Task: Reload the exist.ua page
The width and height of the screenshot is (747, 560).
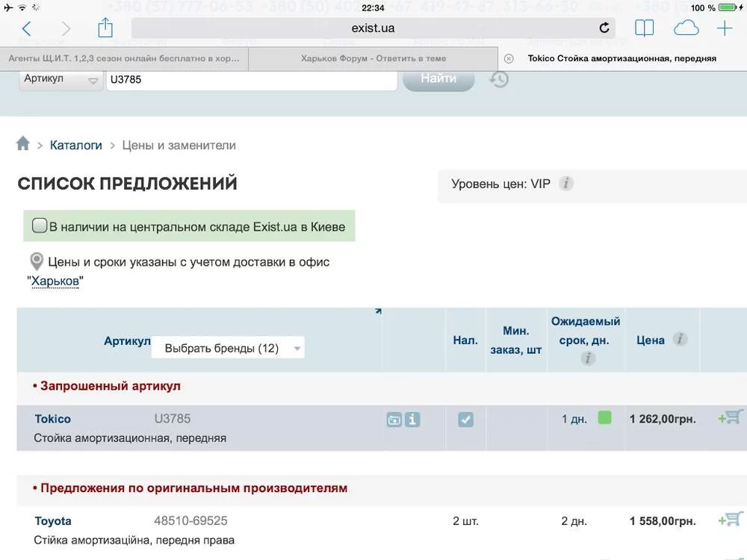Action: [604, 28]
